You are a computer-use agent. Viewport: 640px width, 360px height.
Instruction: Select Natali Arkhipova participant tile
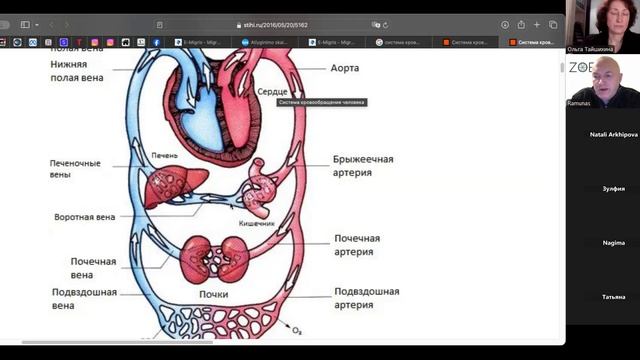pyautogui.click(x=603, y=135)
